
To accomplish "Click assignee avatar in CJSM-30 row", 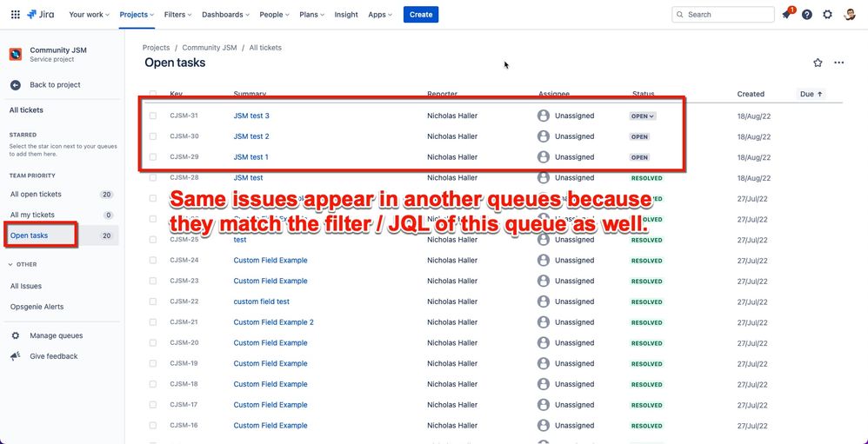I will pos(544,136).
